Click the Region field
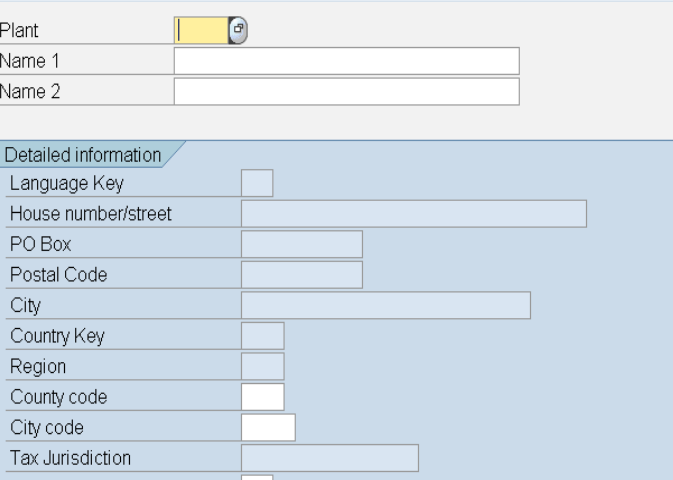 tap(263, 366)
